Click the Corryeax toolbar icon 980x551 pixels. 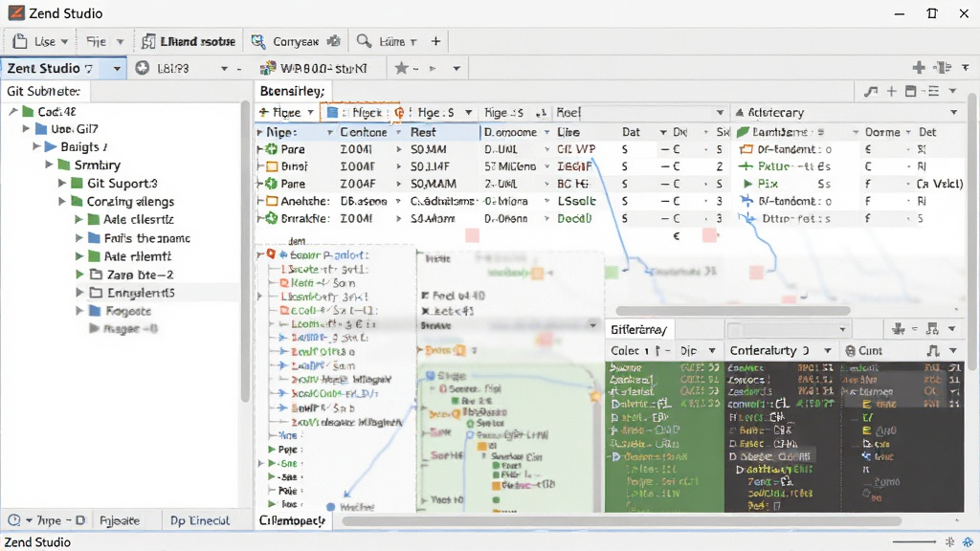(x=257, y=41)
